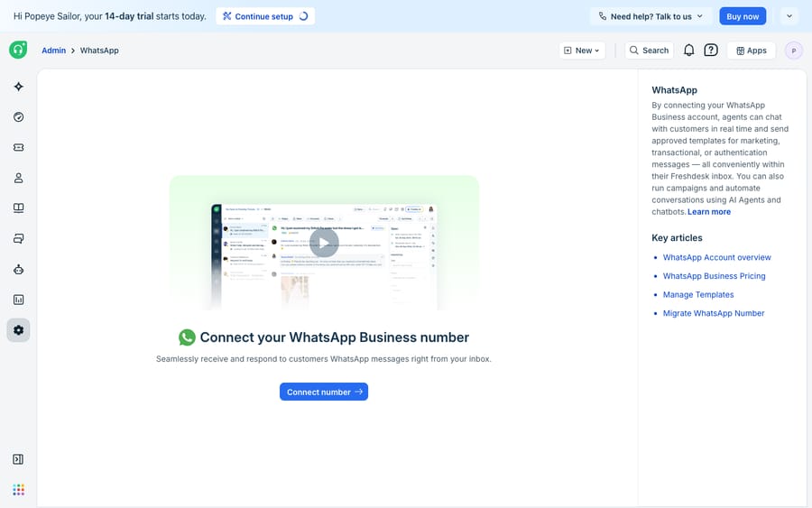This screenshot has width=812, height=508.
Task: Click the green WhatsApp logo beside heading
Action: tap(187, 337)
